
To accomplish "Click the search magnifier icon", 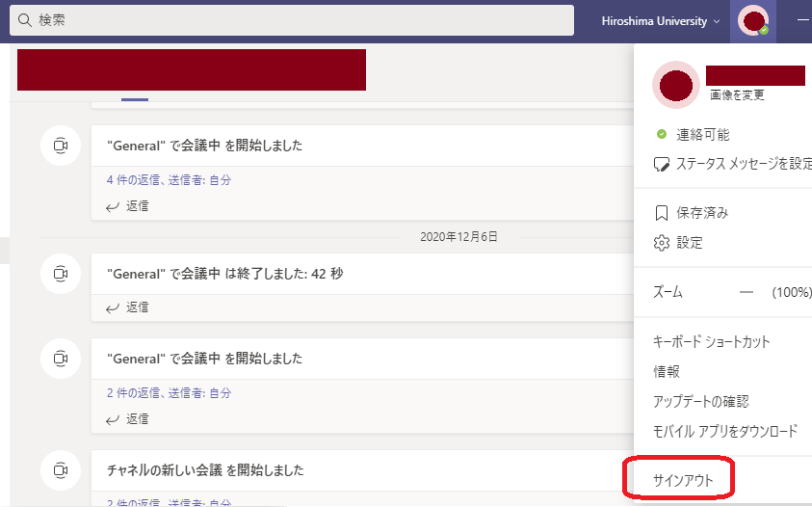I will (x=24, y=20).
